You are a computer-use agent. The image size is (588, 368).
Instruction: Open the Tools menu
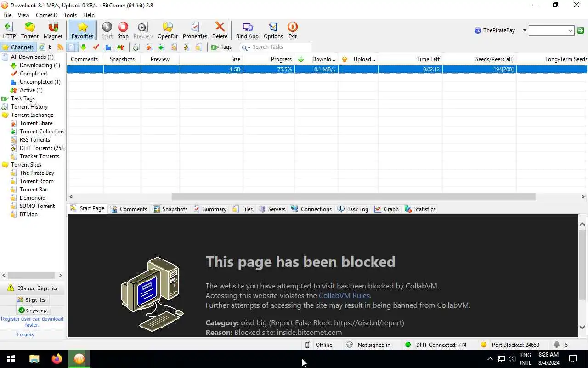70,15
